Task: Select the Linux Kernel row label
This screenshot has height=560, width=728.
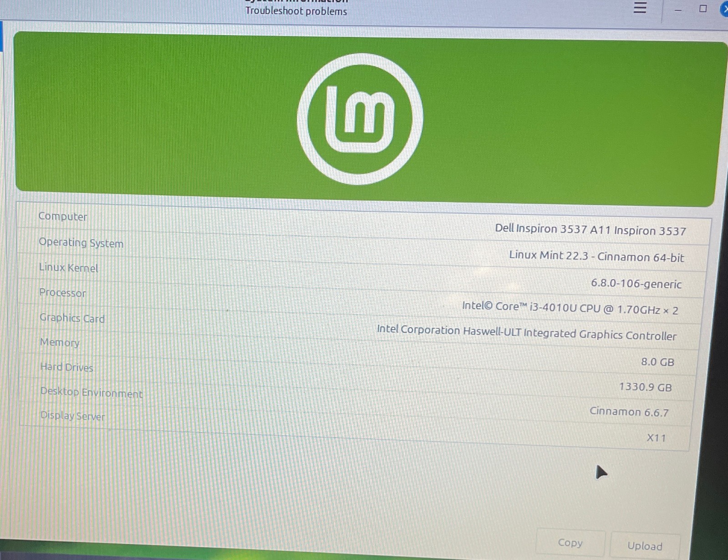Action: [68, 267]
